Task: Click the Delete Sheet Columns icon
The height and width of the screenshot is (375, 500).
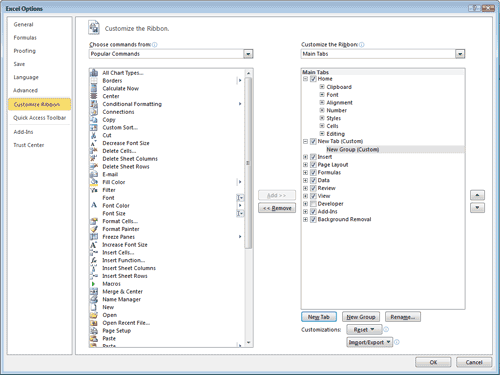Action: pos(94,159)
